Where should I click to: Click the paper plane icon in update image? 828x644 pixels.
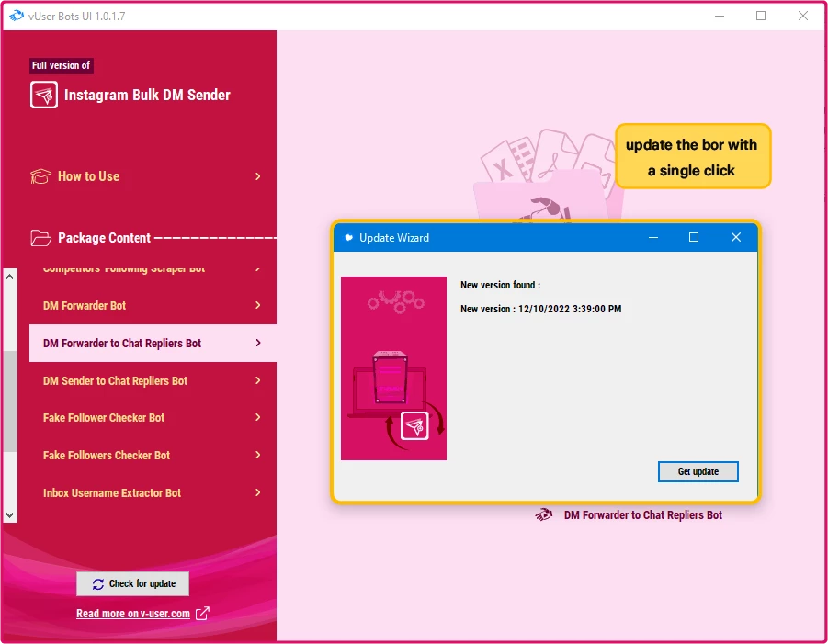pyautogui.click(x=414, y=425)
